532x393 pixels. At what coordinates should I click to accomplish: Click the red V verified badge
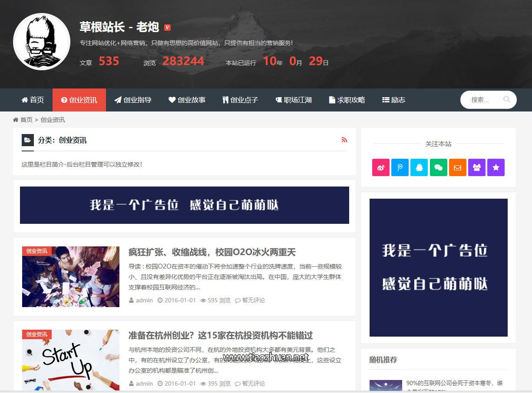168,27
